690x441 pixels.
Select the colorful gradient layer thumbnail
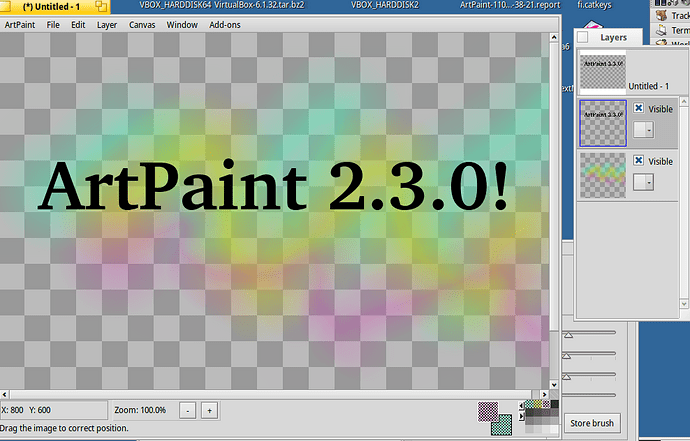click(603, 175)
